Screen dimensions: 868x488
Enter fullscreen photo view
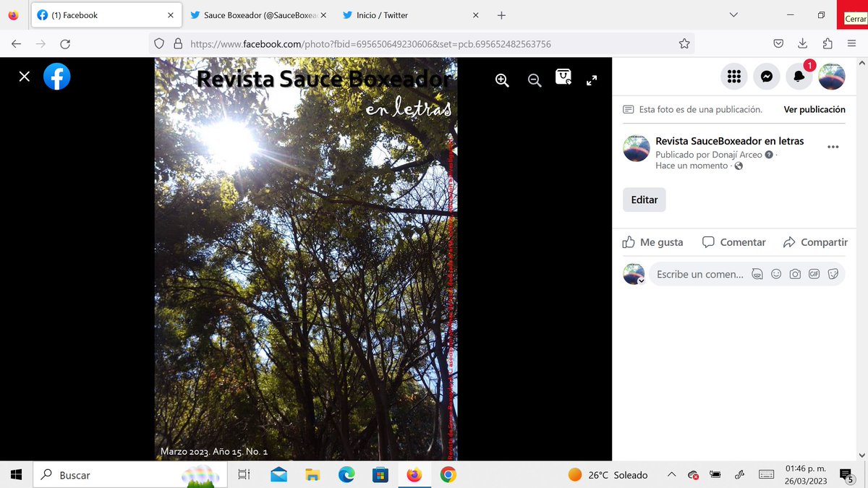point(592,80)
